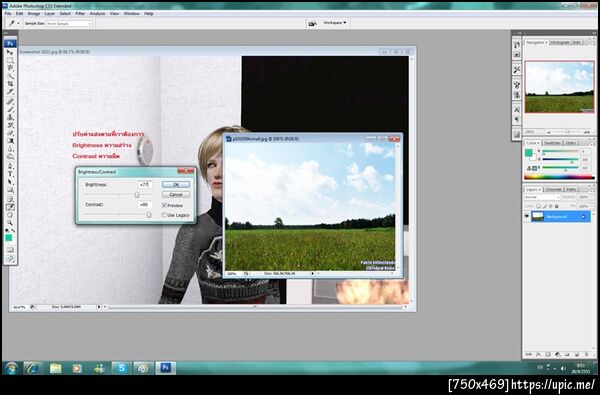Select the Slice tool

(x=10, y=91)
